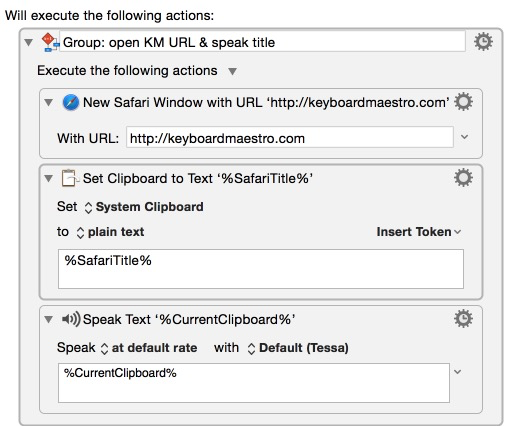The height and width of the screenshot is (426, 514).
Task: Click the Safari compass icon
Action: point(71,102)
